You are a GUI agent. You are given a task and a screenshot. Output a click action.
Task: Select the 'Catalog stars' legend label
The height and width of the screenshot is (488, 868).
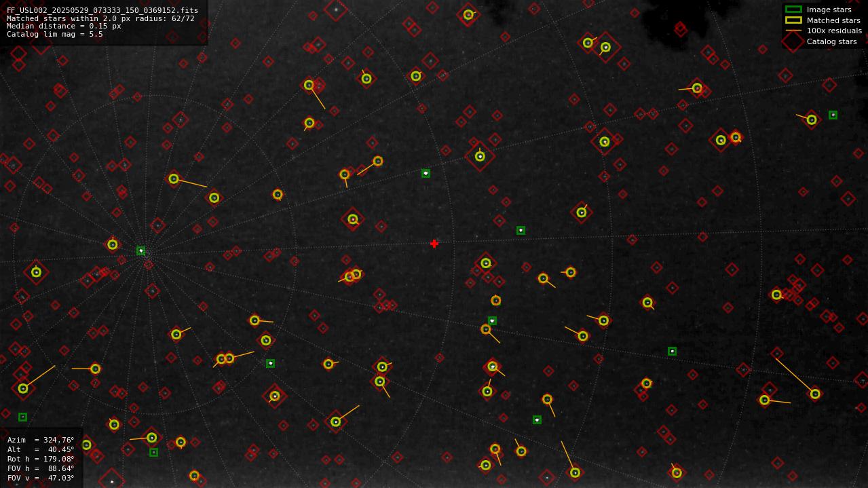[x=831, y=41]
